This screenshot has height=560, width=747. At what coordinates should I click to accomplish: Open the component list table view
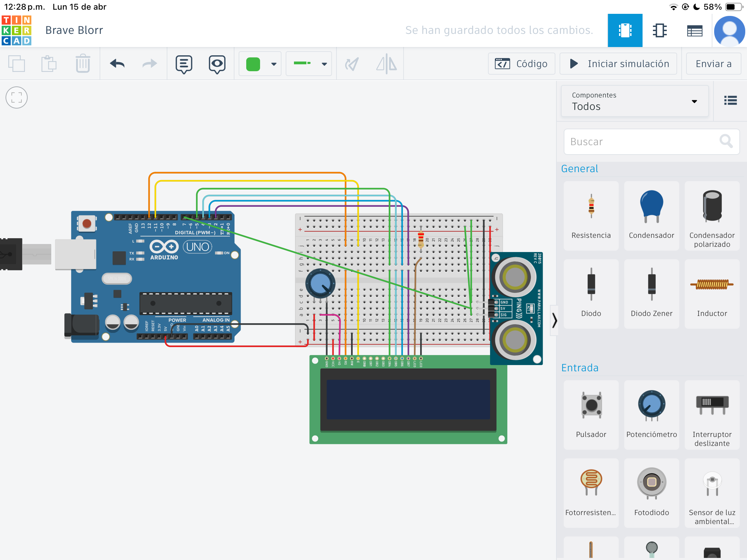(x=694, y=30)
